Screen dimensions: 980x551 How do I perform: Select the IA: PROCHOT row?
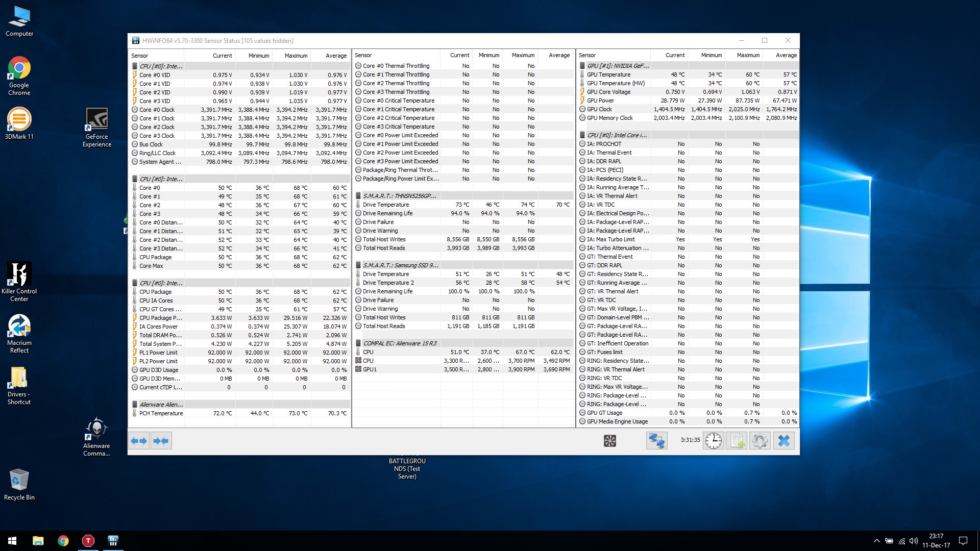tap(688, 144)
